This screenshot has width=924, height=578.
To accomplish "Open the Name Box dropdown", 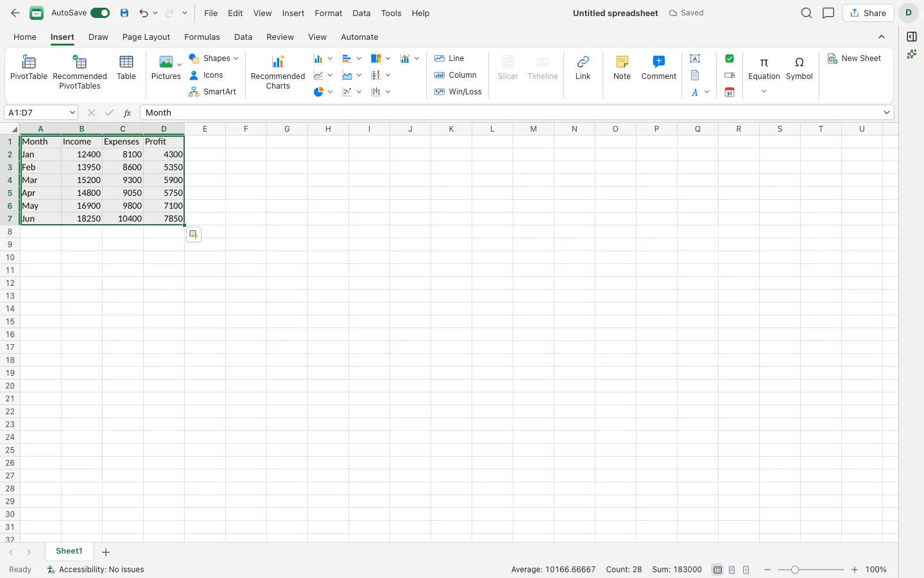I will (x=73, y=112).
